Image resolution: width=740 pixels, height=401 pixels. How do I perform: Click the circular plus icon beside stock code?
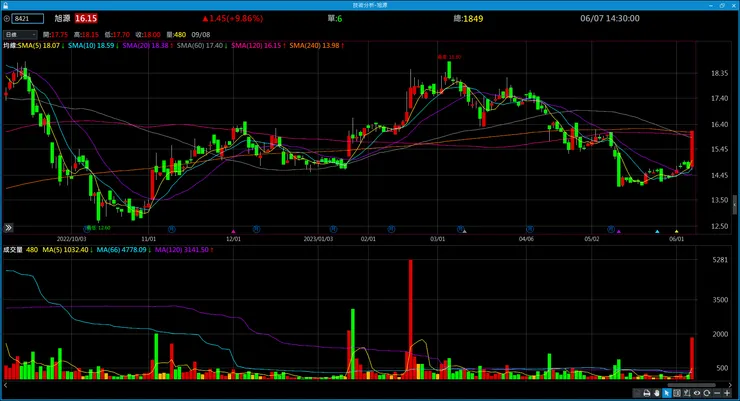6,19
